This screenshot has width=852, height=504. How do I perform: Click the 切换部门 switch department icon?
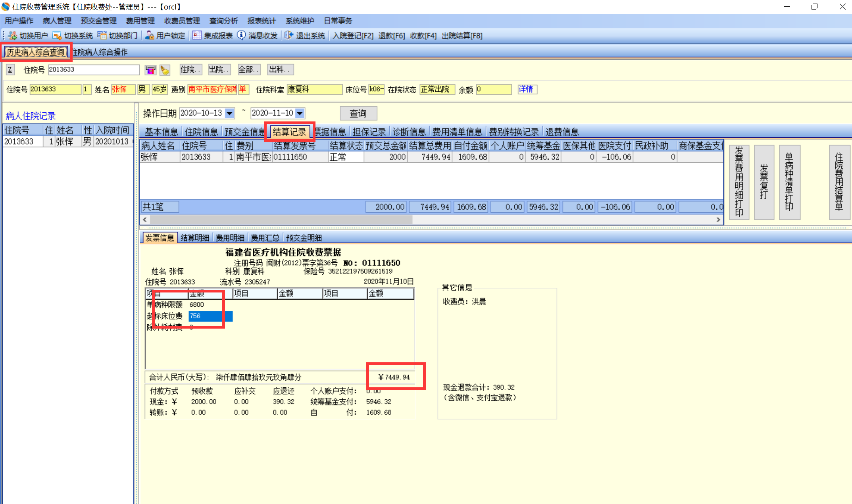tap(102, 36)
